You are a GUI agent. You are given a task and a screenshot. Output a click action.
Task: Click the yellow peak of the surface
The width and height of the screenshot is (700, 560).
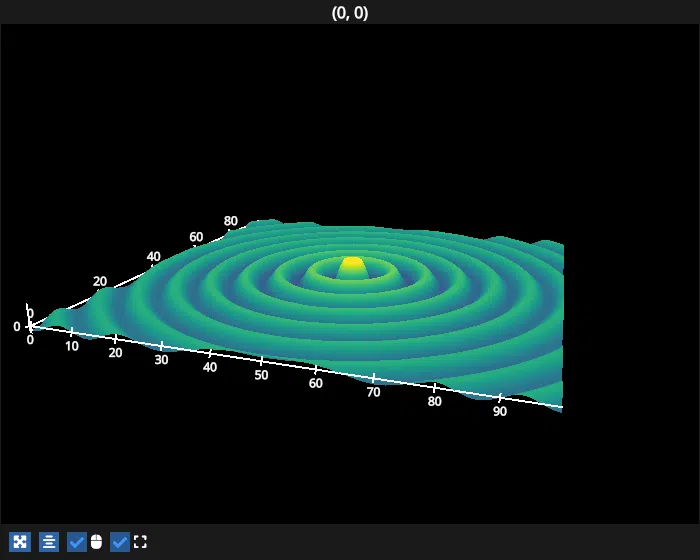click(353, 263)
